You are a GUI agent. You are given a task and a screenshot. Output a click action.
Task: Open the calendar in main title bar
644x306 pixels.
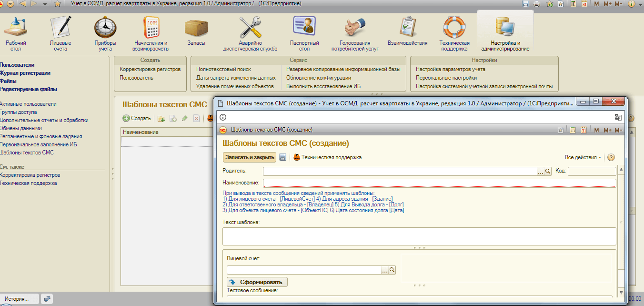[584, 4]
